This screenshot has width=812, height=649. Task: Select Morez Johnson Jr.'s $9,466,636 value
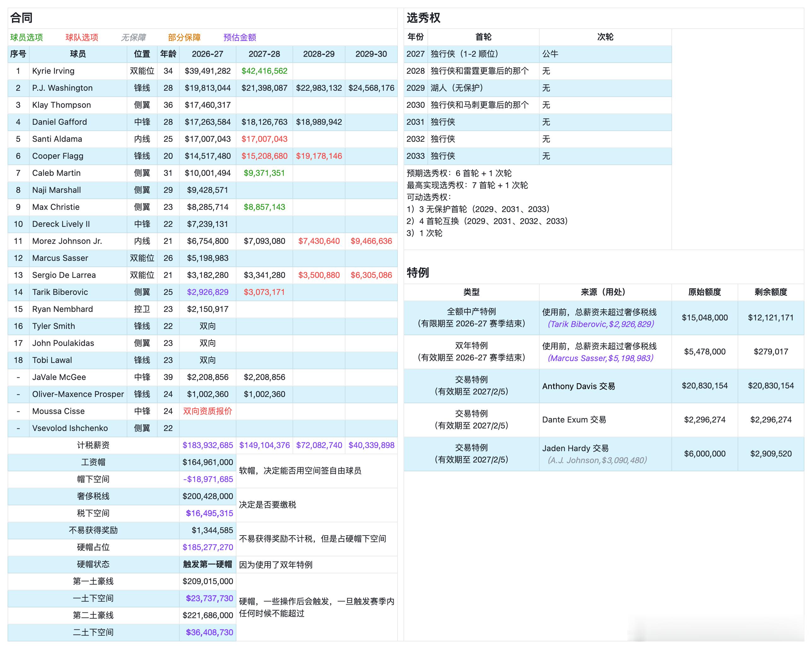[371, 241]
